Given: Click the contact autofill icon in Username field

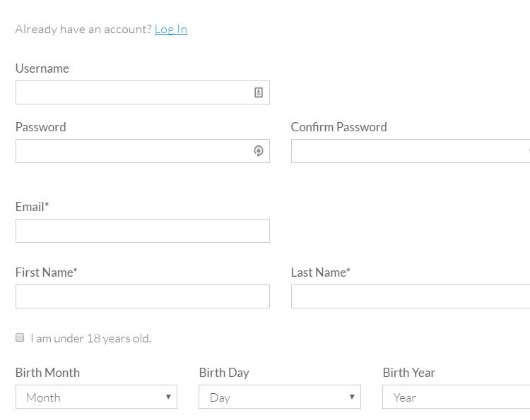Looking at the screenshot, I should pyautogui.click(x=259, y=92).
